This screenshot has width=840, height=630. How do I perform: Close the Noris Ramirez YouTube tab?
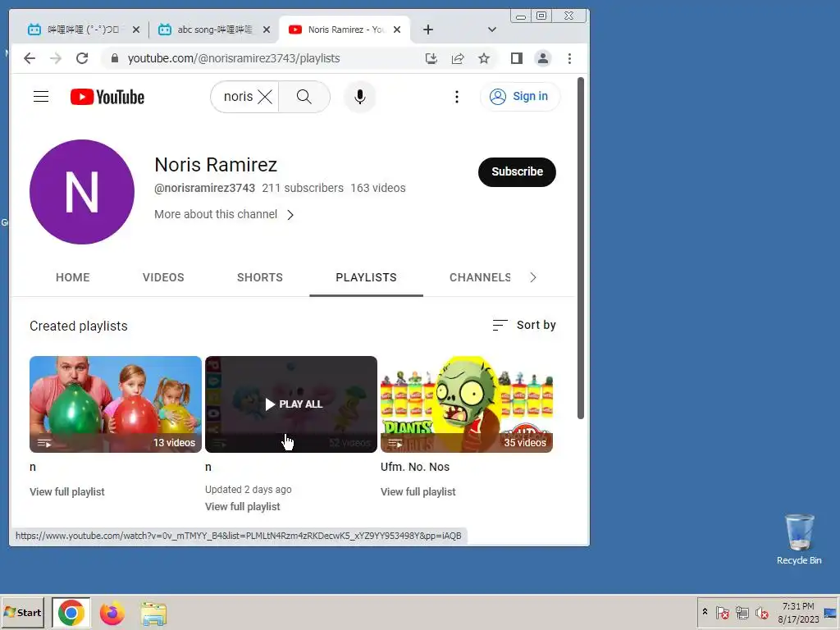coord(397,30)
